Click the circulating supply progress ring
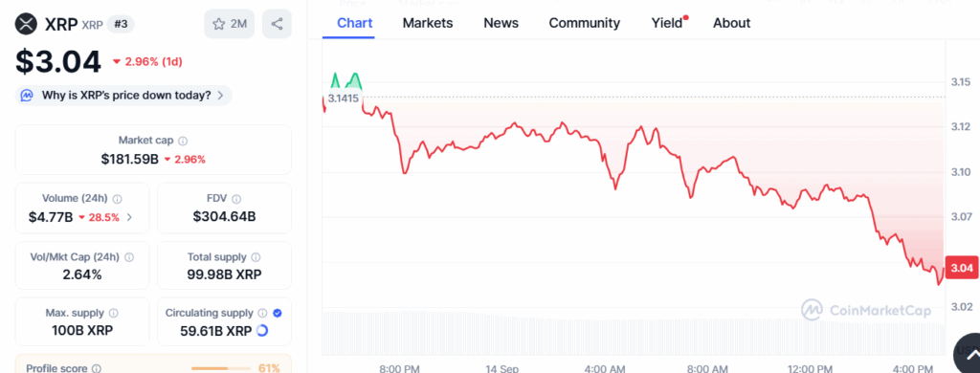Viewport: 980px width, 373px height. [262, 331]
